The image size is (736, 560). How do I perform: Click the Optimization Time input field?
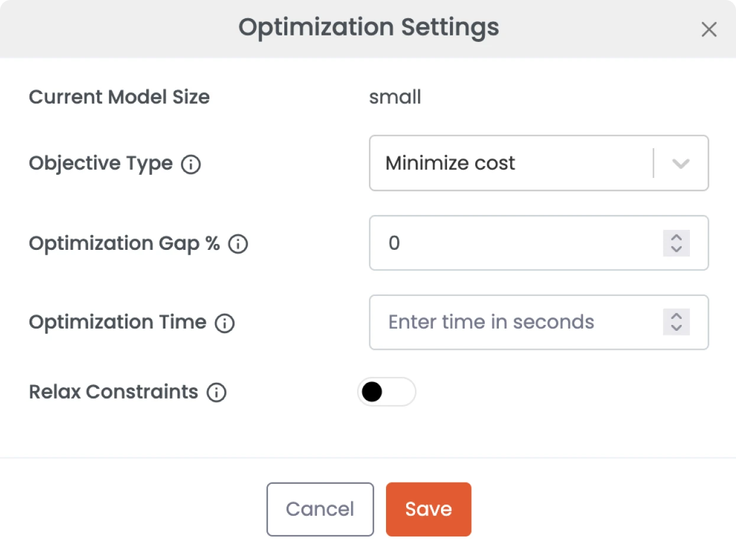tap(514, 322)
